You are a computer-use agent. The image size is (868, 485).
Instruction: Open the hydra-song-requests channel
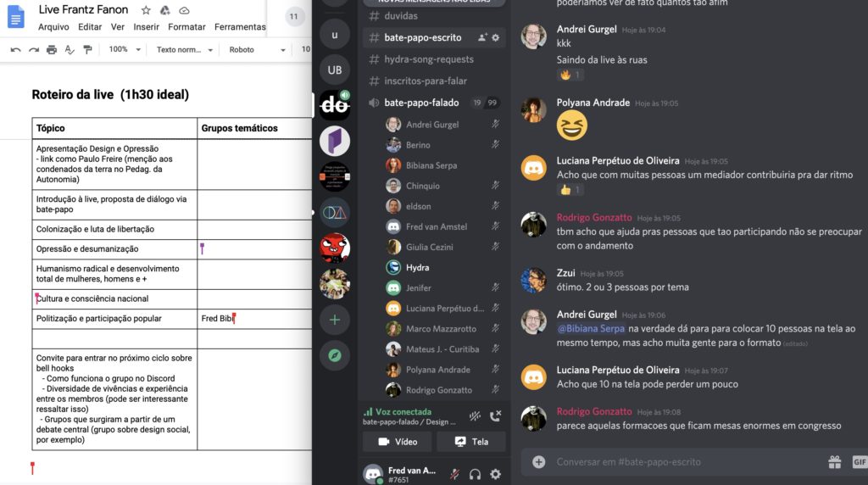[434, 59]
